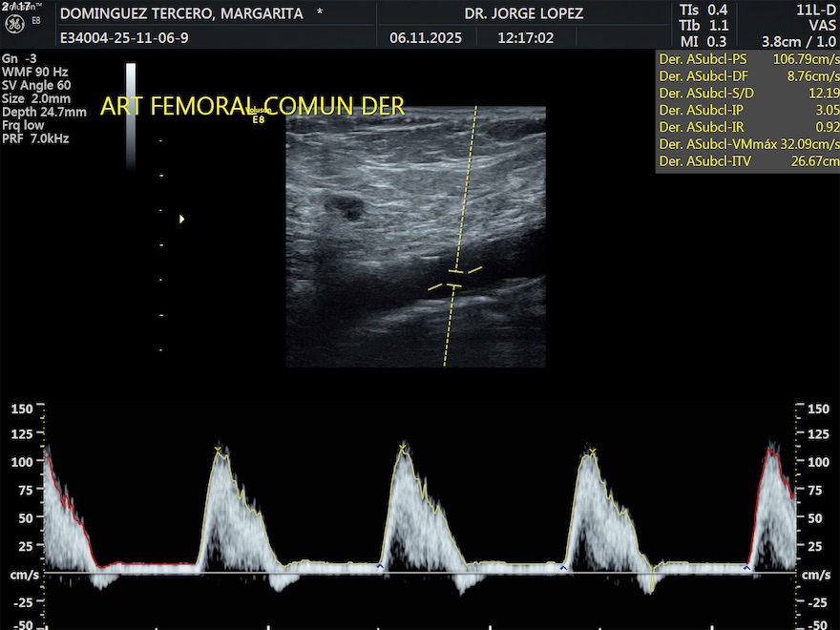Select the Der. ASubcl-ITV measurement row
The height and width of the screenshot is (630, 840).
click(747, 161)
